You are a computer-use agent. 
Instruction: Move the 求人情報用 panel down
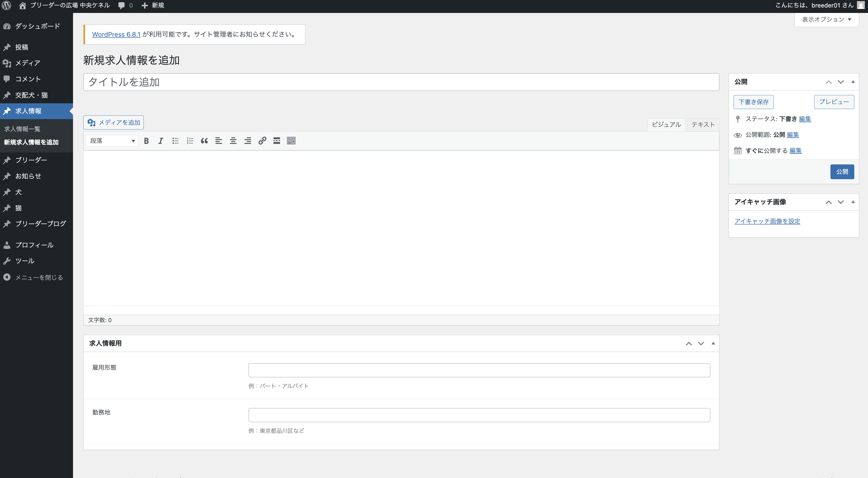701,344
